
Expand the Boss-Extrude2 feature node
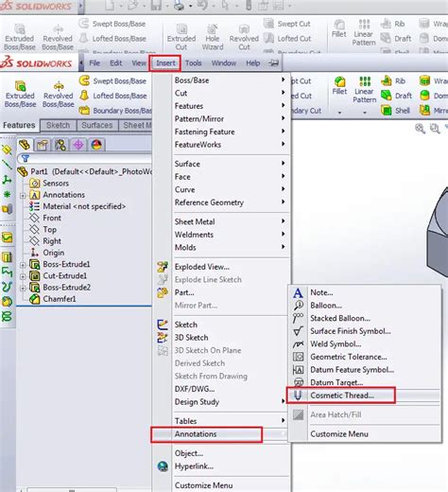[x=23, y=288]
